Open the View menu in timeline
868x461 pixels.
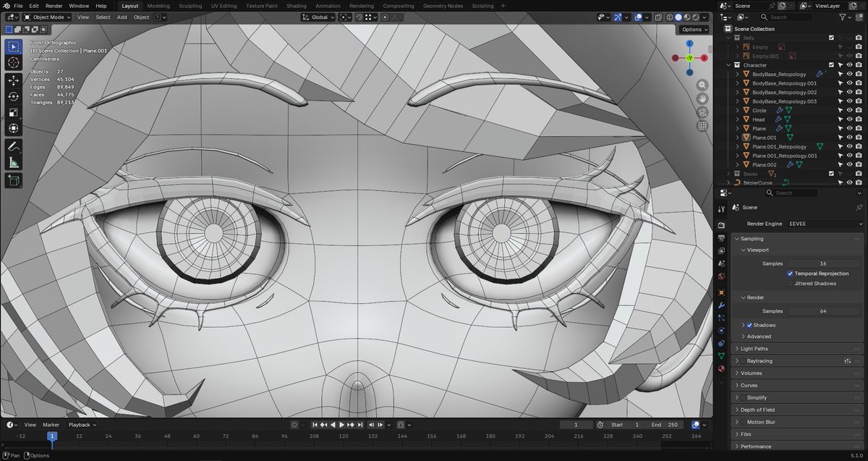point(30,425)
